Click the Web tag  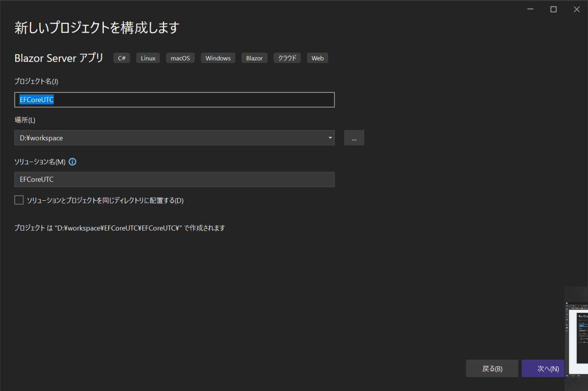(318, 58)
